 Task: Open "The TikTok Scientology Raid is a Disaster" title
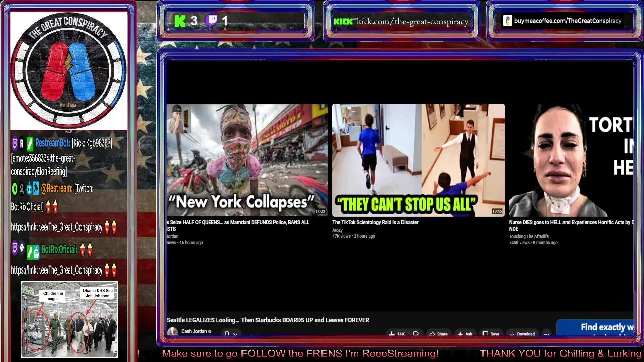pos(375,222)
